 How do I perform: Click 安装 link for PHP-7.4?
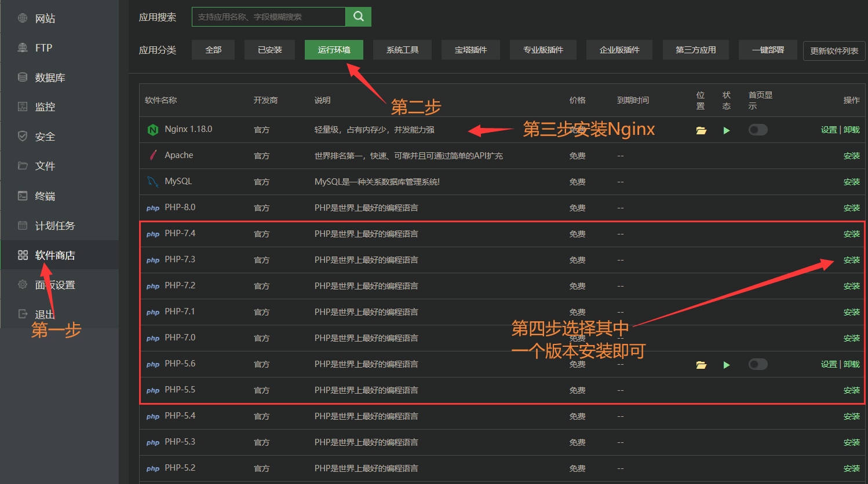click(x=851, y=234)
